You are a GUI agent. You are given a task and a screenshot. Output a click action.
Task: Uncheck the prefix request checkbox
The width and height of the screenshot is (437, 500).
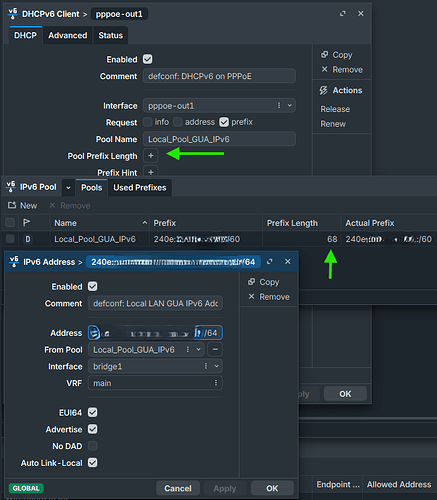tap(224, 122)
